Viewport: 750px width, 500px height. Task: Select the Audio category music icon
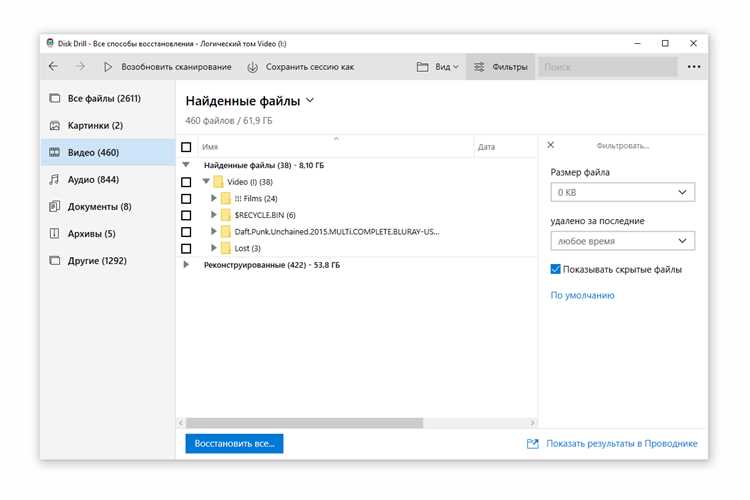click(55, 180)
